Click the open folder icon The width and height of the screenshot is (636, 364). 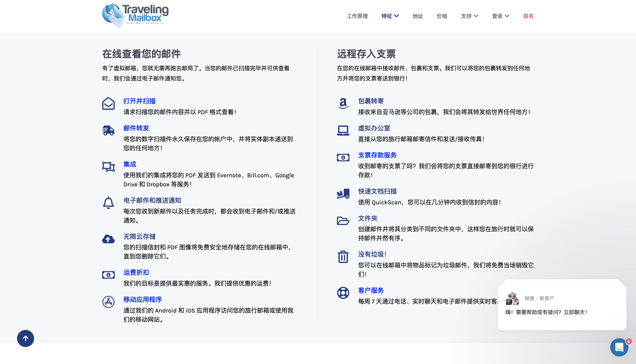pos(343,221)
